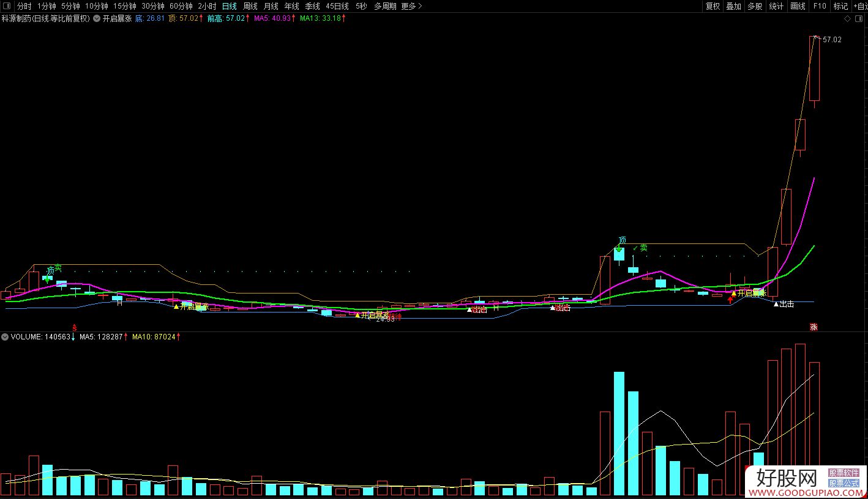Viewport: 868px width, 499px height.
Task: Select the 5分钟 period
Action: coord(71,6)
